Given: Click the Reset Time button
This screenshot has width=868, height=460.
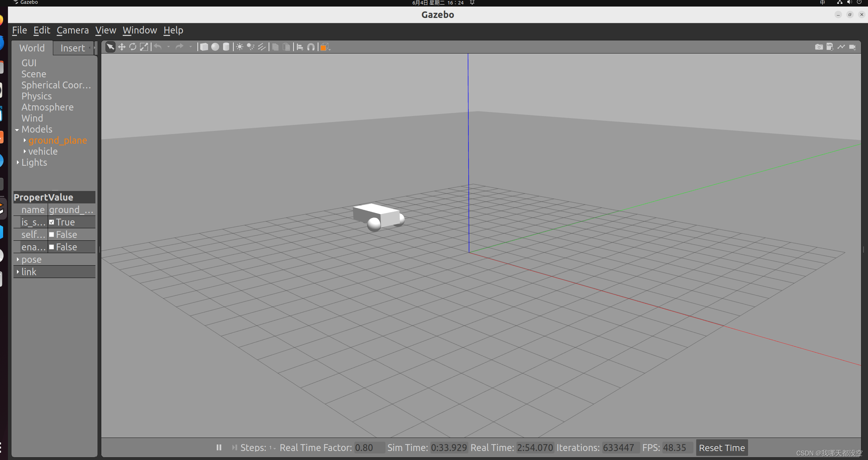Looking at the screenshot, I should click(x=721, y=448).
